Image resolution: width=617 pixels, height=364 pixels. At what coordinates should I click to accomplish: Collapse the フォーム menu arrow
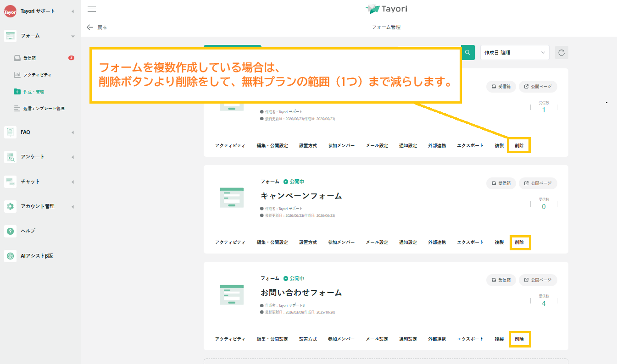[x=73, y=36]
